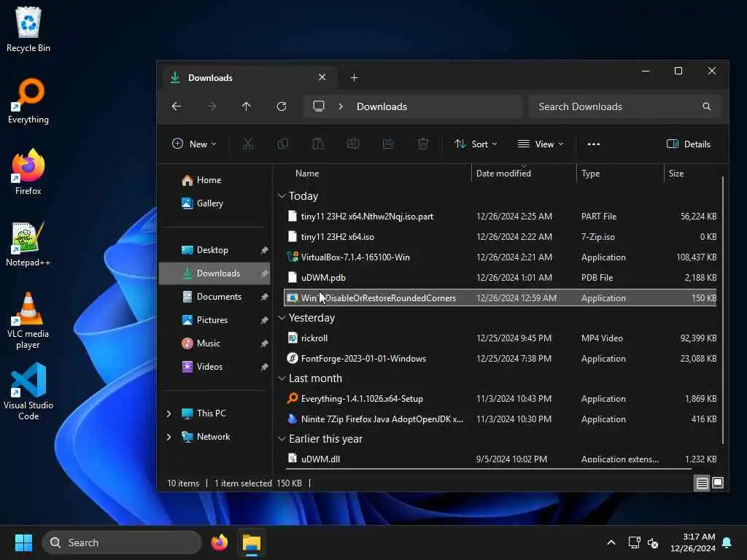Open Videos in navigation pane

pos(214,367)
